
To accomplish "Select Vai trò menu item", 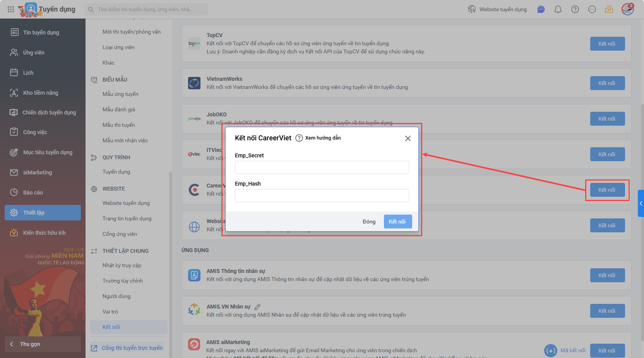I will click(110, 312).
